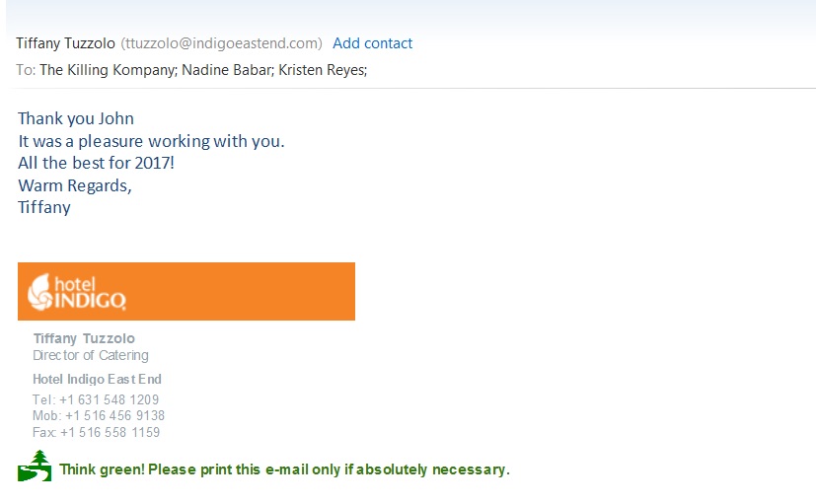The height and width of the screenshot is (504, 816).
Task: Select recipient Nadine Babar
Action: [226, 70]
